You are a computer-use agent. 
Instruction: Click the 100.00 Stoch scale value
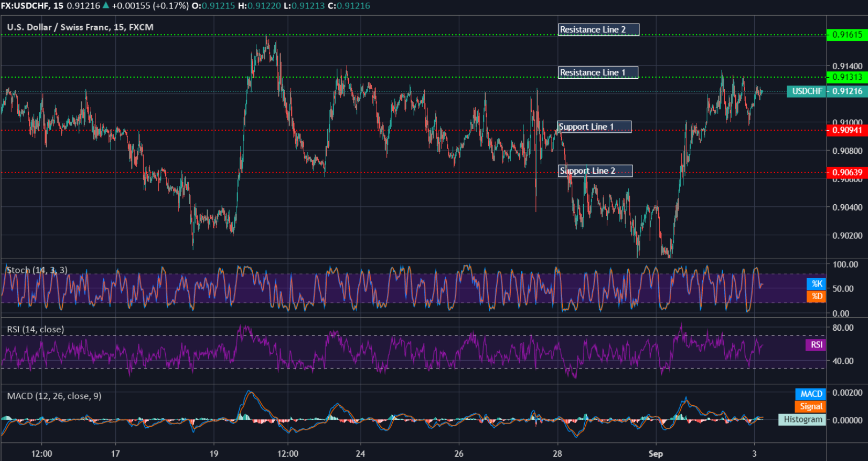pos(845,264)
